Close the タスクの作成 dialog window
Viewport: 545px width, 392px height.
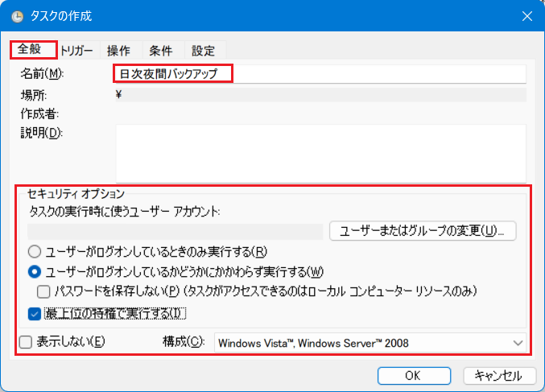pyautogui.click(x=526, y=16)
